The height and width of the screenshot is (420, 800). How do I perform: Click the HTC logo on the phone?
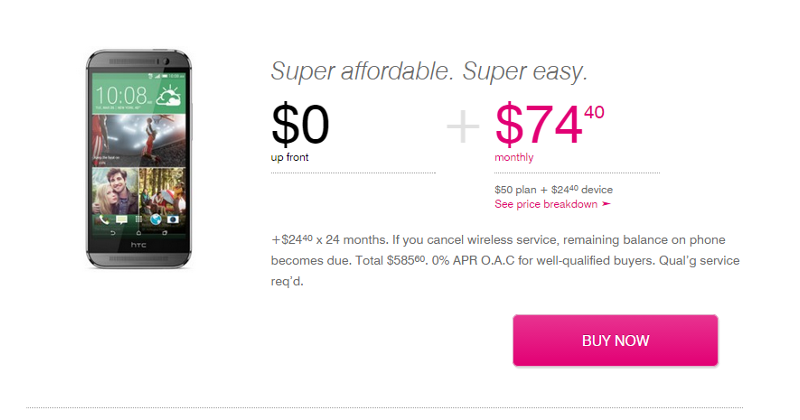click(138, 245)
